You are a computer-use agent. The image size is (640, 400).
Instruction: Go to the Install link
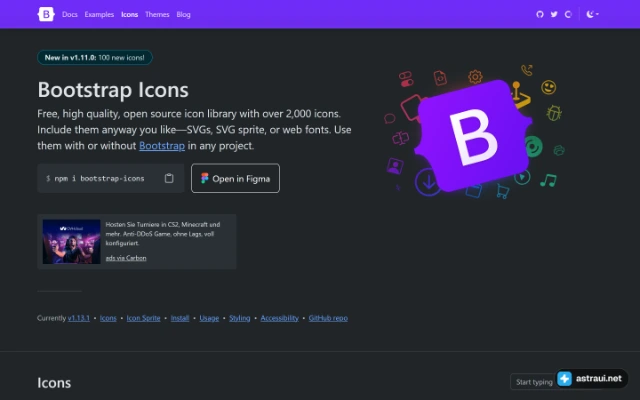pyautogui.click(x=180, y=318)
